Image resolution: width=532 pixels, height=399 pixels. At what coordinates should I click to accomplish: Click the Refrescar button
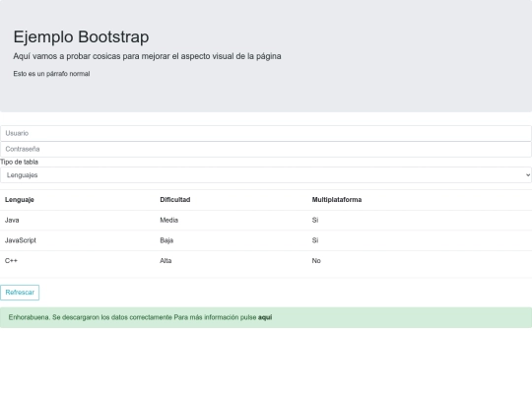point(20,293)
